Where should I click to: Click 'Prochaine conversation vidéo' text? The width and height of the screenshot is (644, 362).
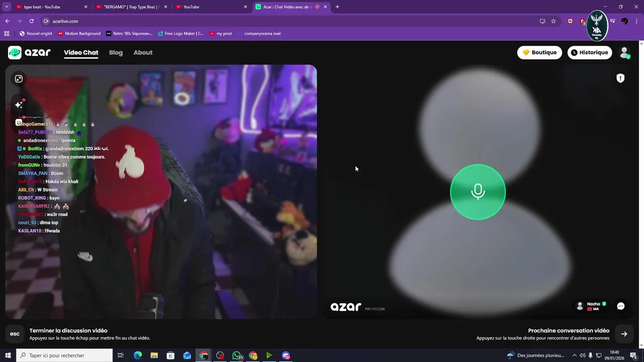(569, 331)
